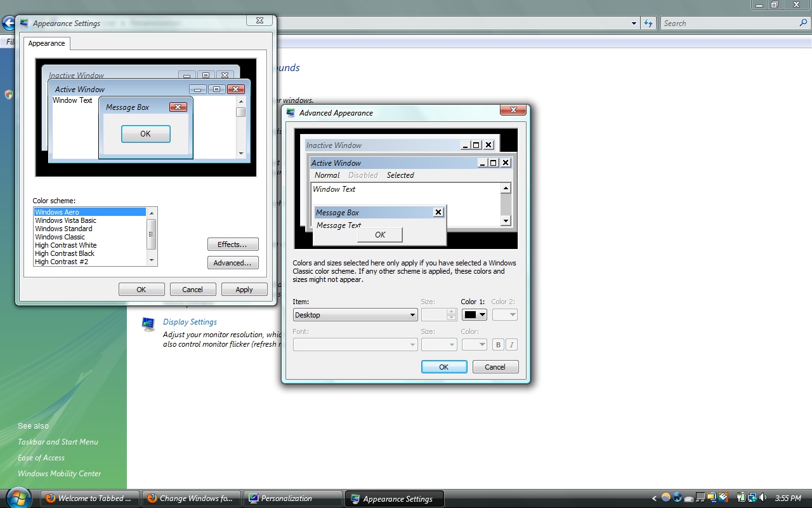Image resolution: width=812 pixels, height=508 pixels.
Task: Open the Display Settings link
Action: pos(190,322)
